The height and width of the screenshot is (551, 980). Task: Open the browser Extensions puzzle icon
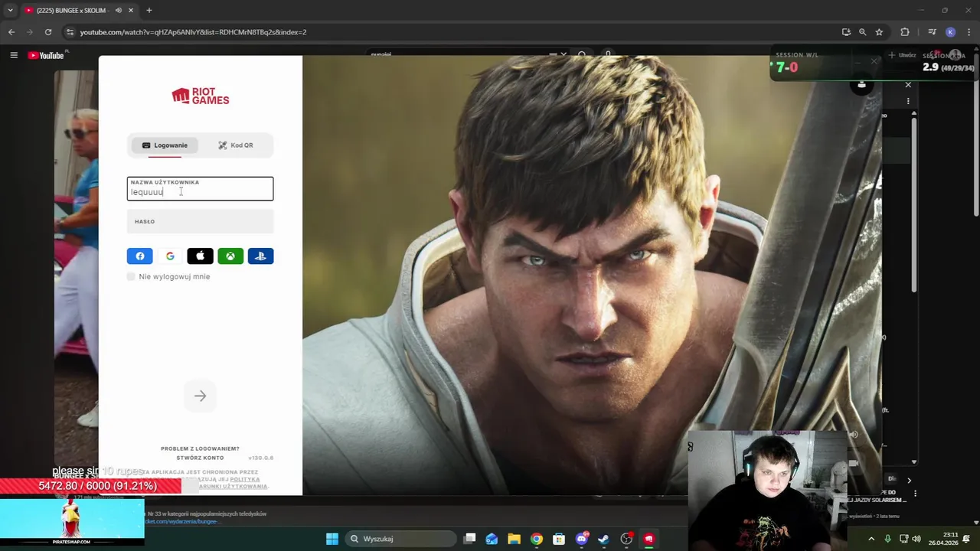click(x=905, y=32)
